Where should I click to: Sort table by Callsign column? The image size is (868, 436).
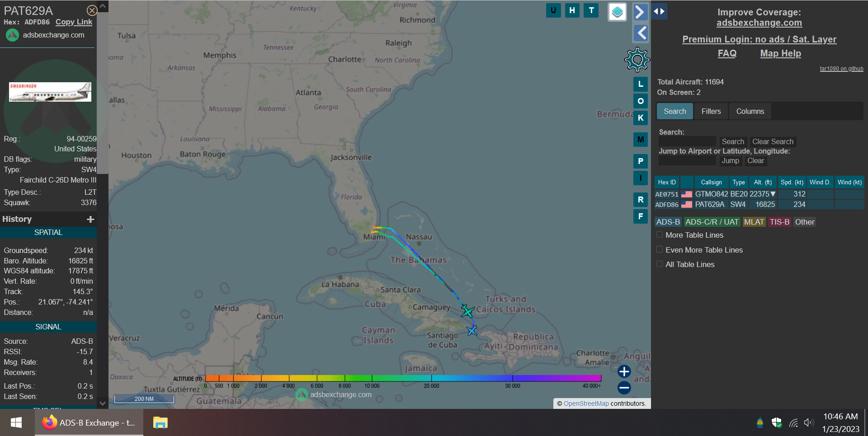712,182
